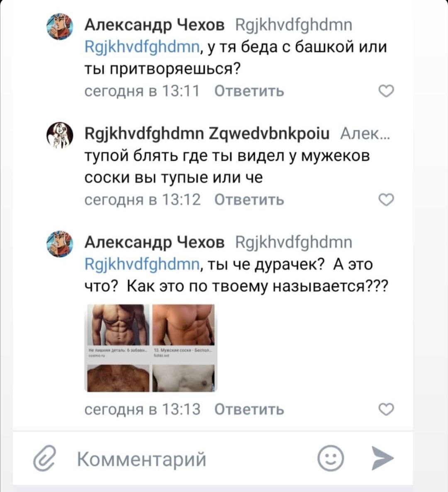Focus the Комментарий input field
This screenshot has height=492, width=448.
192,459
